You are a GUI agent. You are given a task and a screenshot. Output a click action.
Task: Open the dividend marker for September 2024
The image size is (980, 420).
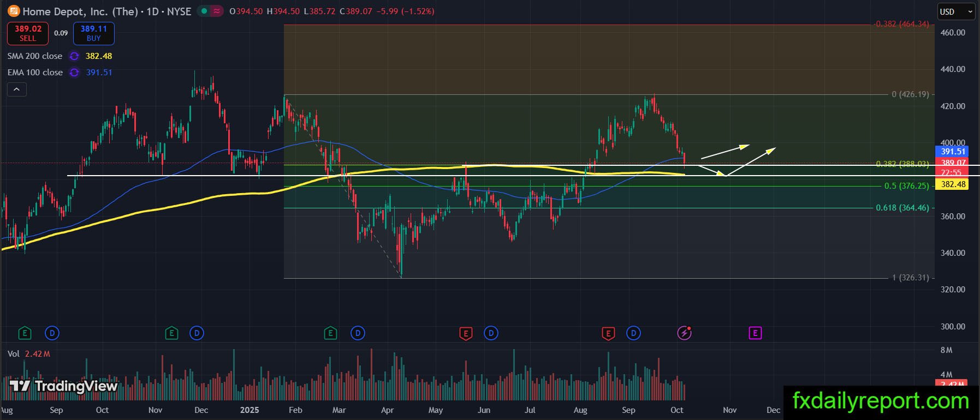(52, 333)
